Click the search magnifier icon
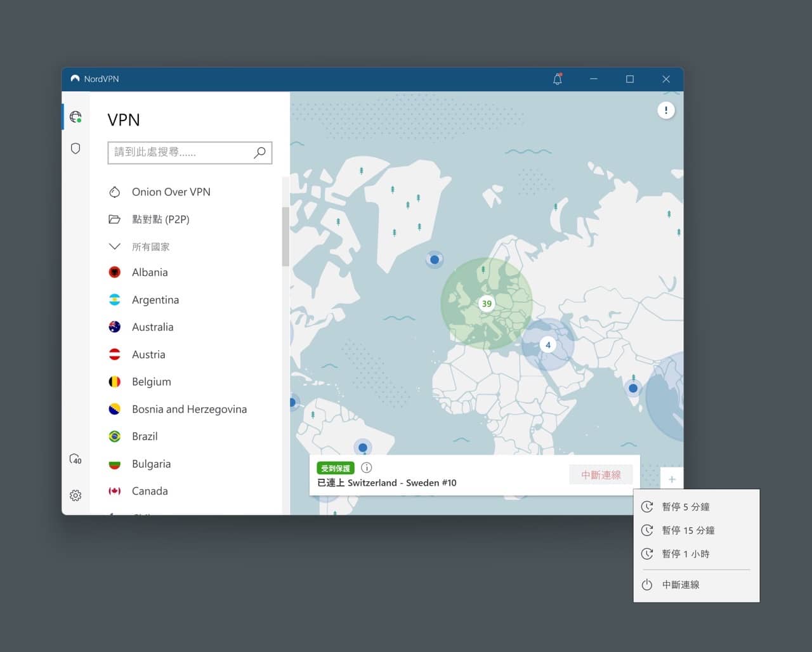The height and width of the screenshot is (652, 812). (x=259, y=152)
